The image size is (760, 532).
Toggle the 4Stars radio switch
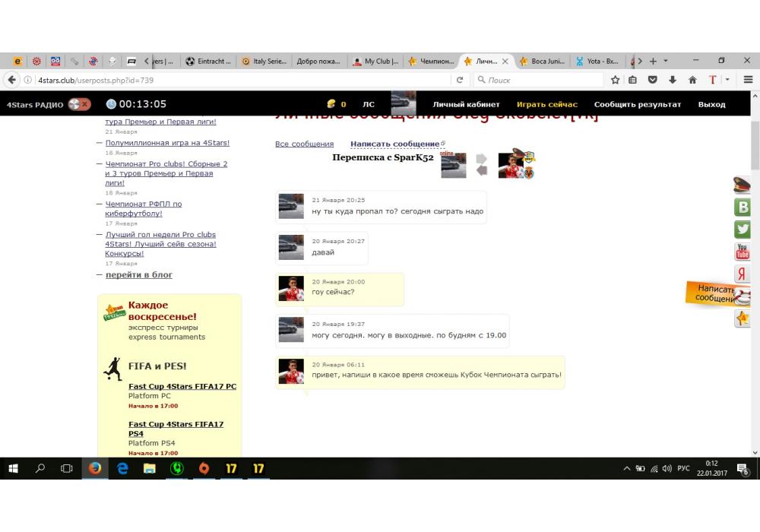click(x=79, y=104)
